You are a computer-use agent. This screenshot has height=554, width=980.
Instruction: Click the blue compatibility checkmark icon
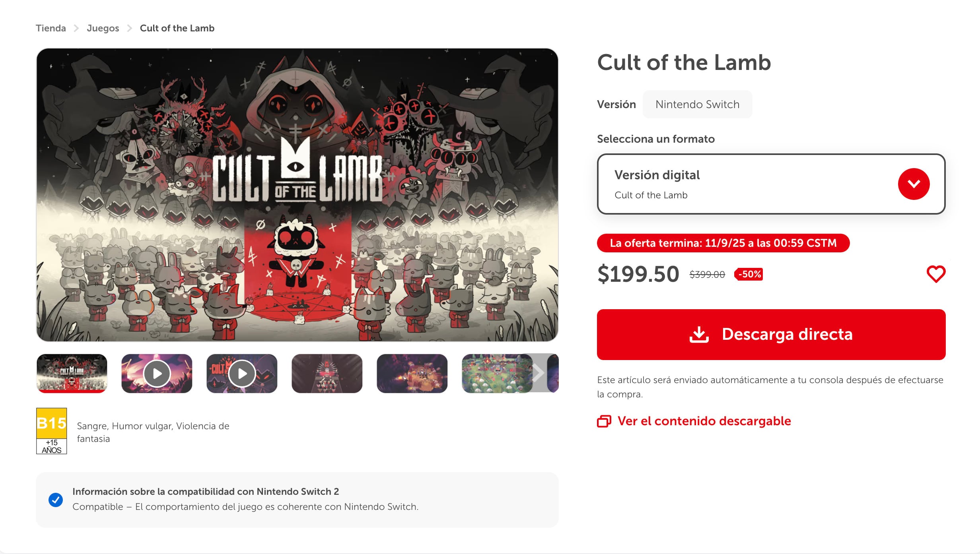56,500
